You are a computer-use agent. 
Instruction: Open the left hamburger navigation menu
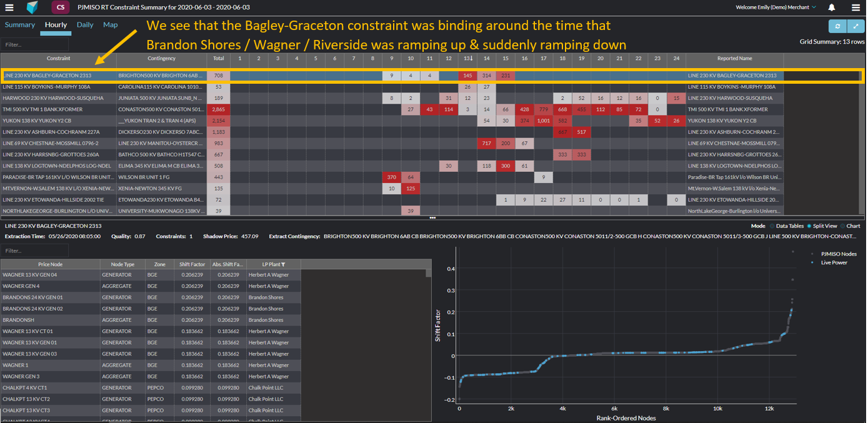coord(9,7)
